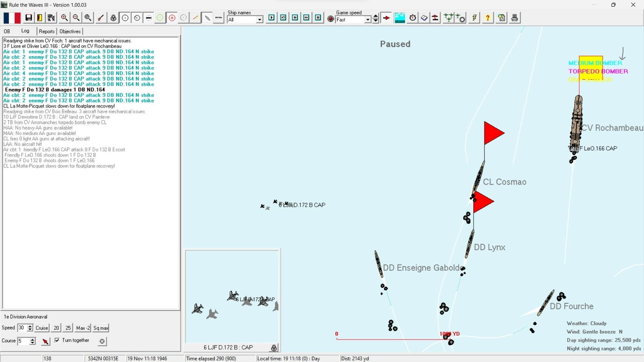Switch to the Reports tab

(47, 31)
